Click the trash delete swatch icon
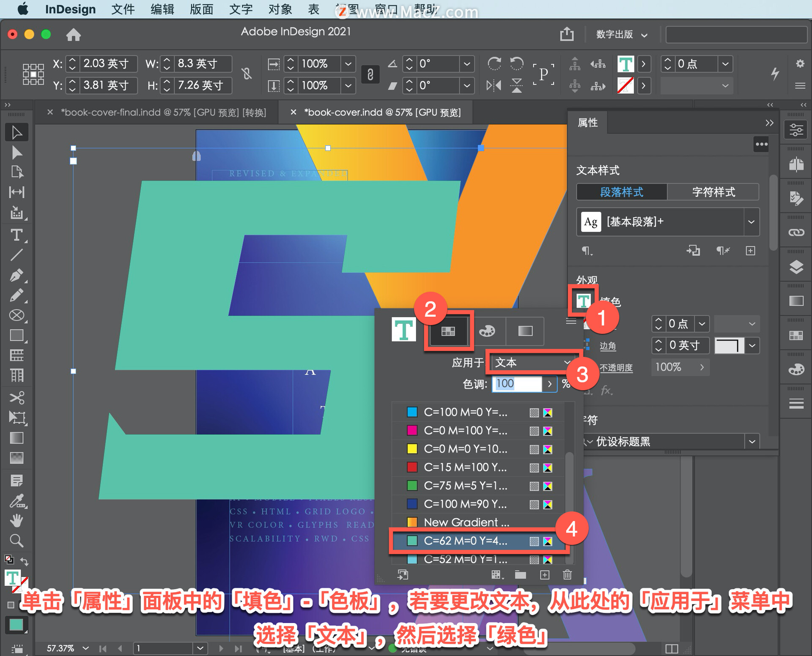Image resolution: width=812 pixels, height=656 pixels. 567,575
